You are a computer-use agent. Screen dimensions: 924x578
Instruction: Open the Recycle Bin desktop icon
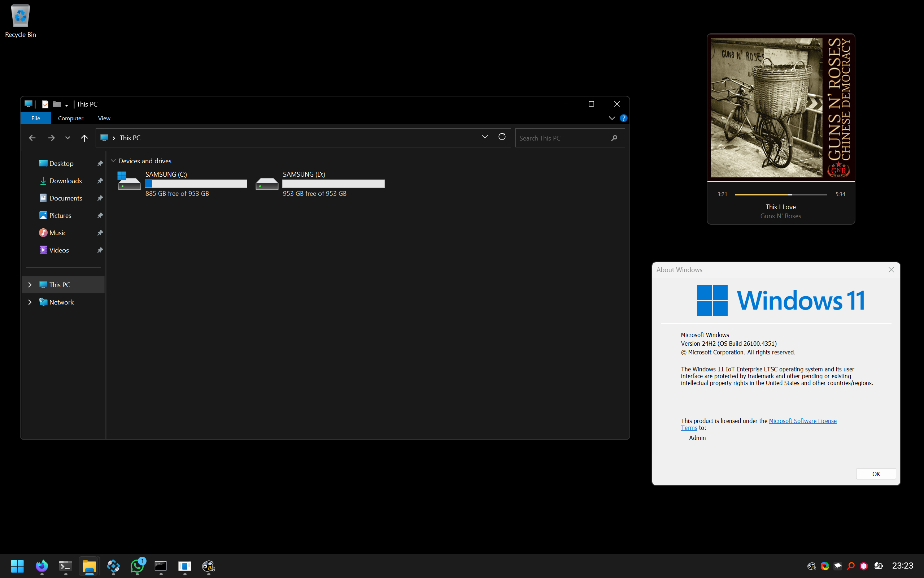20,21
